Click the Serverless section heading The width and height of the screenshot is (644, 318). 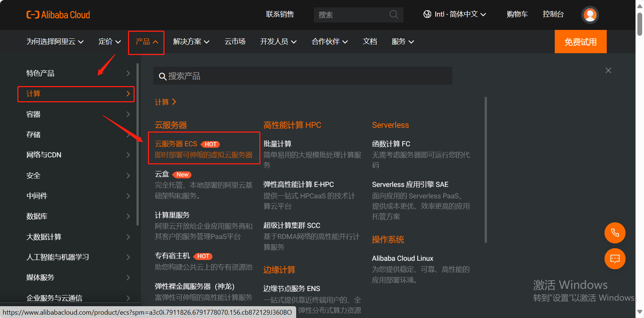point(390,125)
